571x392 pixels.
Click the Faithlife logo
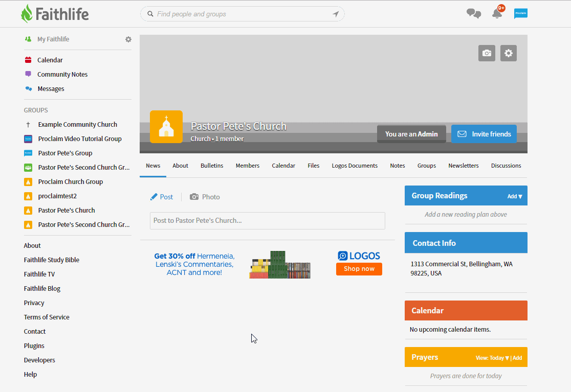pyautogui.click(x=55, y=14)
